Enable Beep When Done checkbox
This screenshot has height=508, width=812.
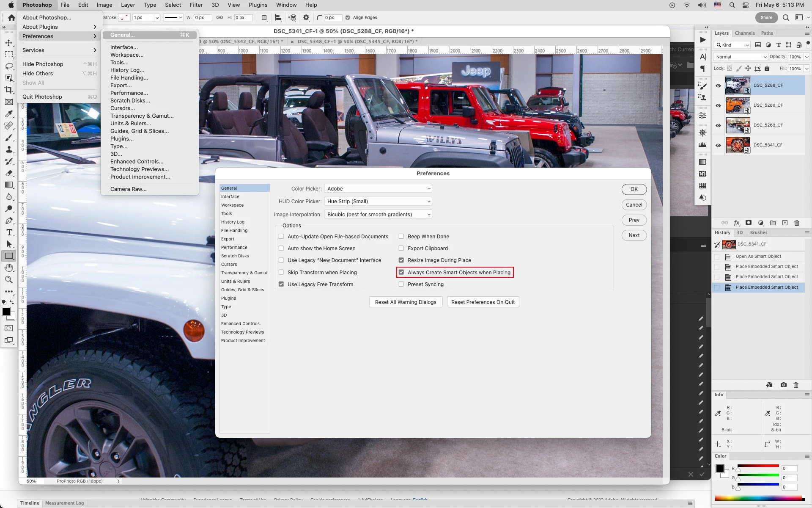pos(401,236)
